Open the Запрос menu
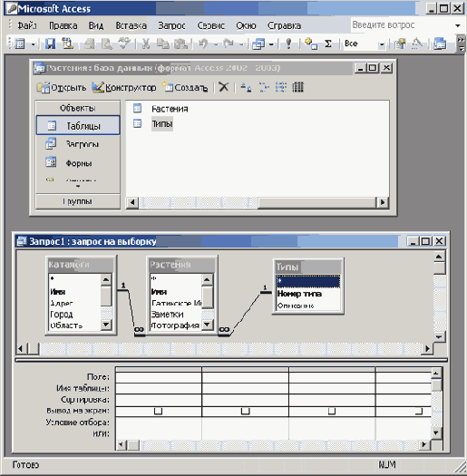 [171, 25]
